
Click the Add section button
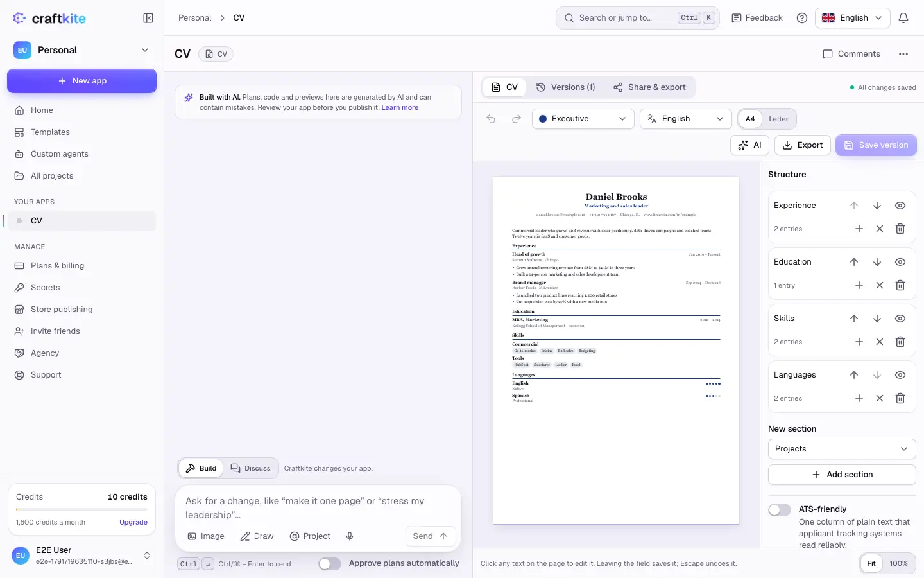841,475
